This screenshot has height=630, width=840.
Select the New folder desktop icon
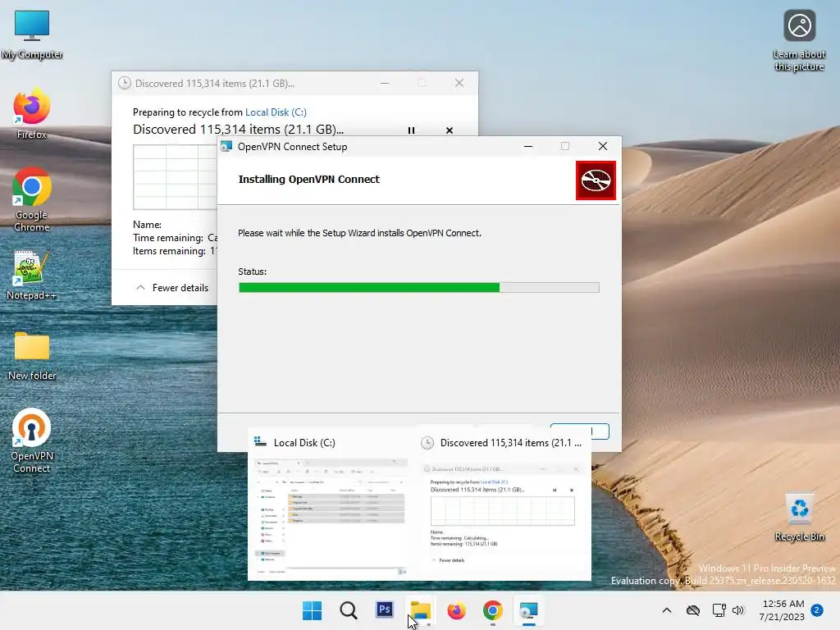click(x=32, y=356)
